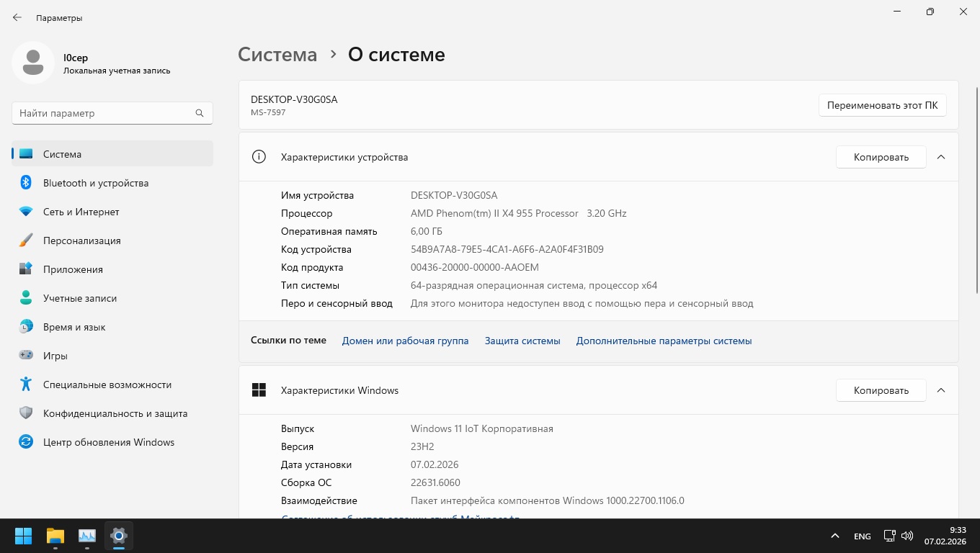Screen dimensions: 980x553
Task: Open Приложения via its apps icon
Action: click(x=26, y=269)
